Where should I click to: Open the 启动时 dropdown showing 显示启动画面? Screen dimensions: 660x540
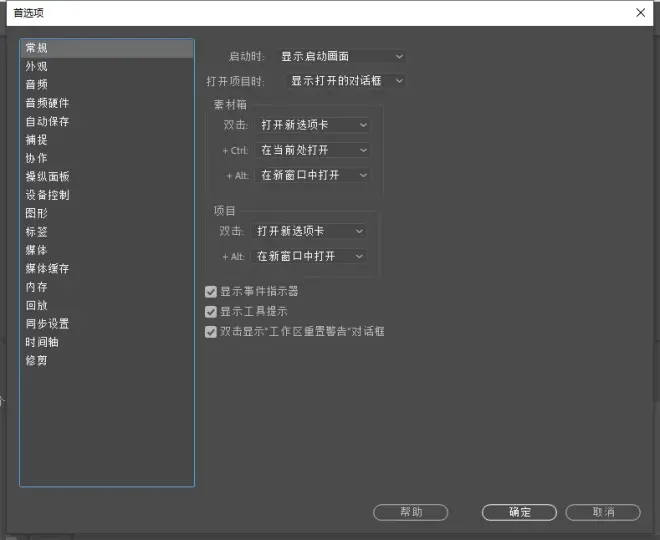(341, 56)
